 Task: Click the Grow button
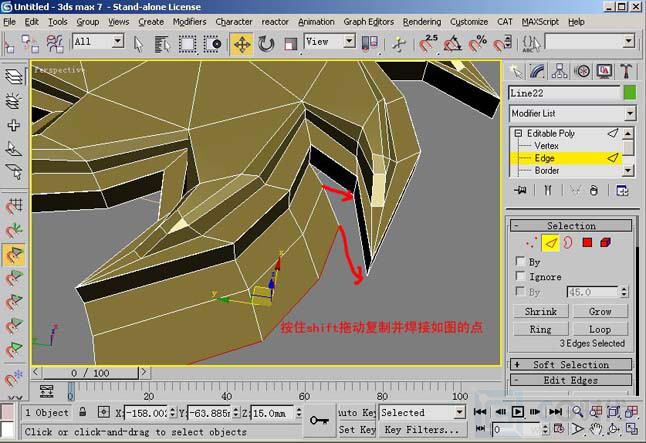pyautogui.click(x=600, y=311)
